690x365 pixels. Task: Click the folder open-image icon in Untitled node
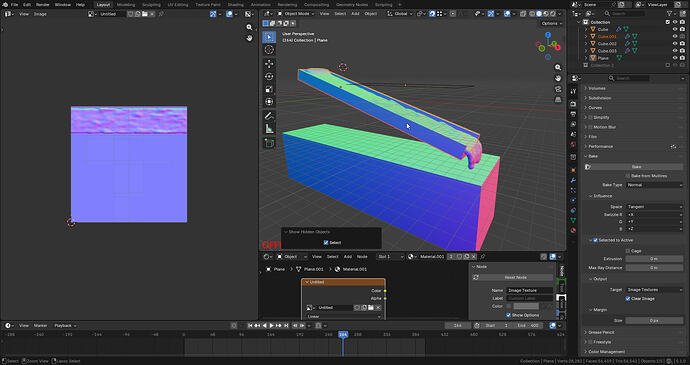point(371,307)
